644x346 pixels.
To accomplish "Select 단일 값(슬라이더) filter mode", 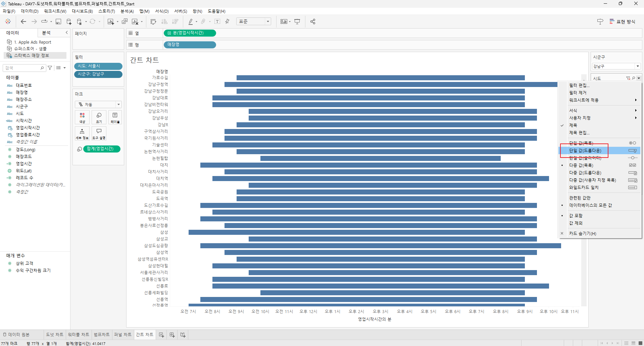I will tap(600, 158).
